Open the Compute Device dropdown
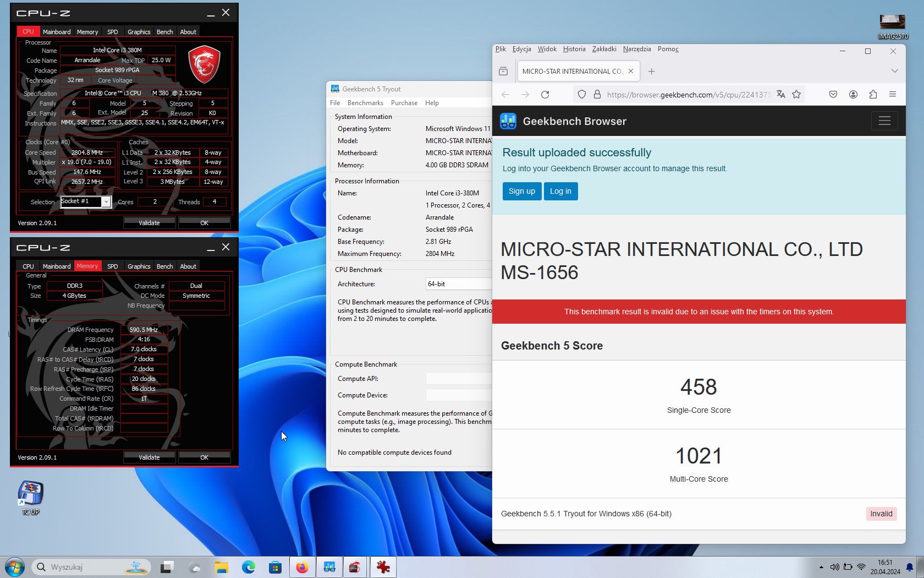Viewport: 924px width, 578px height. 459,395
